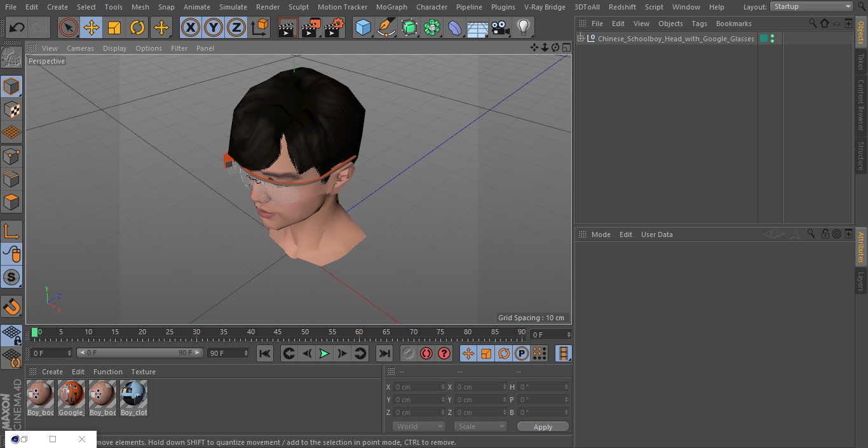
Task: Step to the next frame
Action: 342,353
